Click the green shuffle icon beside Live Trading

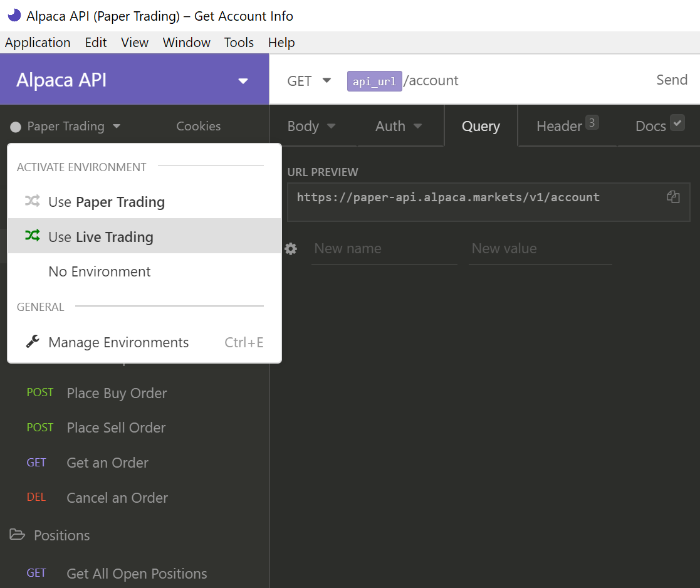[x=33, y=235]
